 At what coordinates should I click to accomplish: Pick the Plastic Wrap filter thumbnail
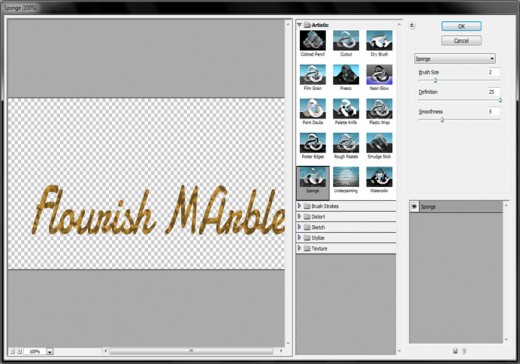coord(379,109)
